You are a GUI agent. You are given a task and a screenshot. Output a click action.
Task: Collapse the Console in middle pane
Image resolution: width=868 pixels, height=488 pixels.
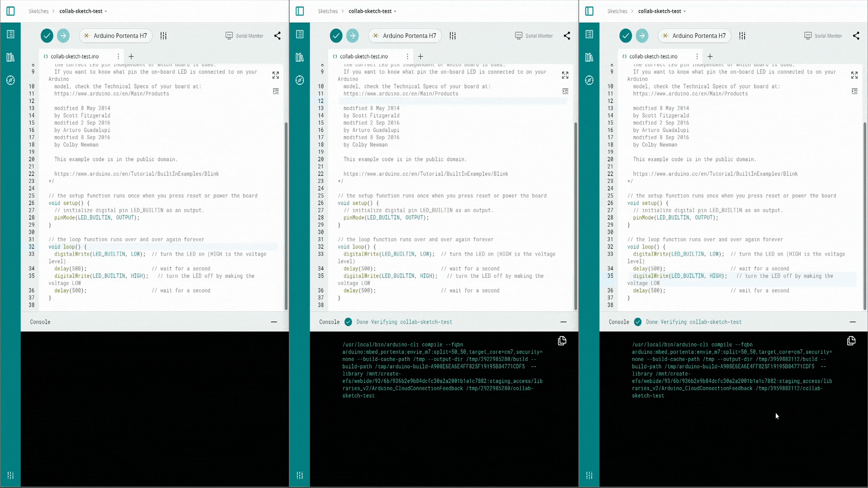pyautogui.click(x=563, y=322)
